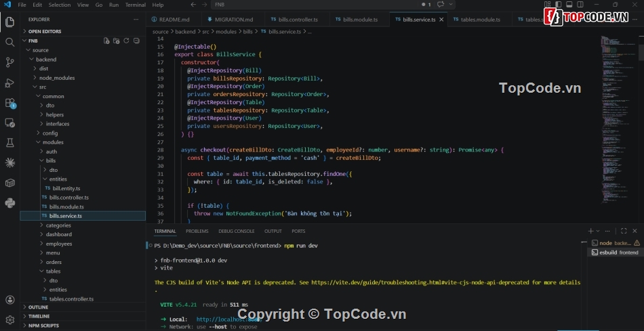Screen dimensions: 644x331
Task: Click New File icon in FNB explorer header
Action: 106,41
